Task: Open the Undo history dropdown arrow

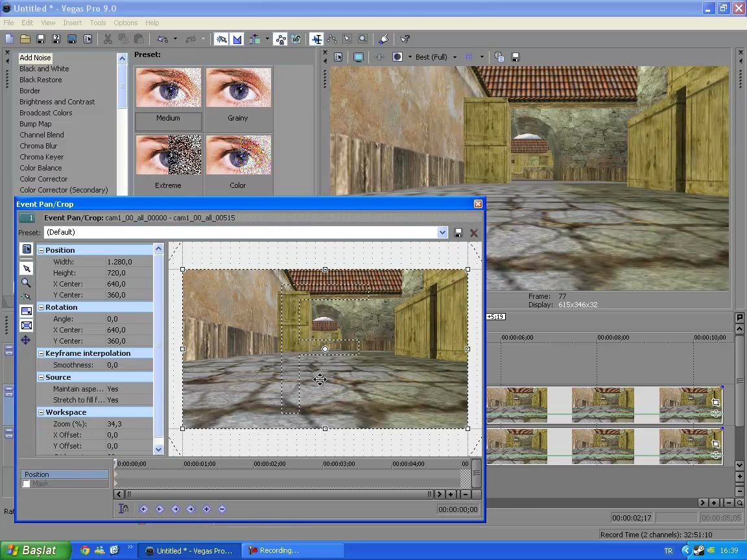Action: point(175,39)
